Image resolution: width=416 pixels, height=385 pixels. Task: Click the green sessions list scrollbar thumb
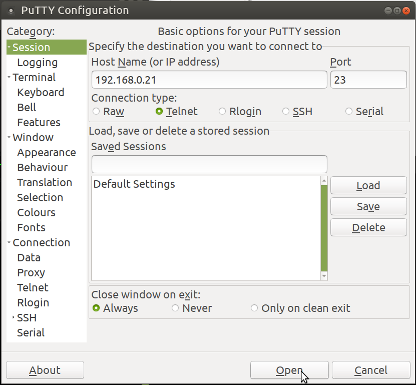click(x=324, y=228)
